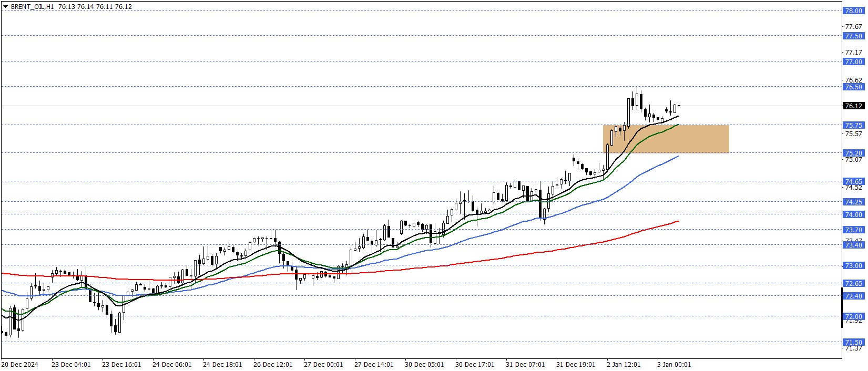Click the 78.00 level price label
This screenshot has height=371, width=868.
tap(853, 11)
